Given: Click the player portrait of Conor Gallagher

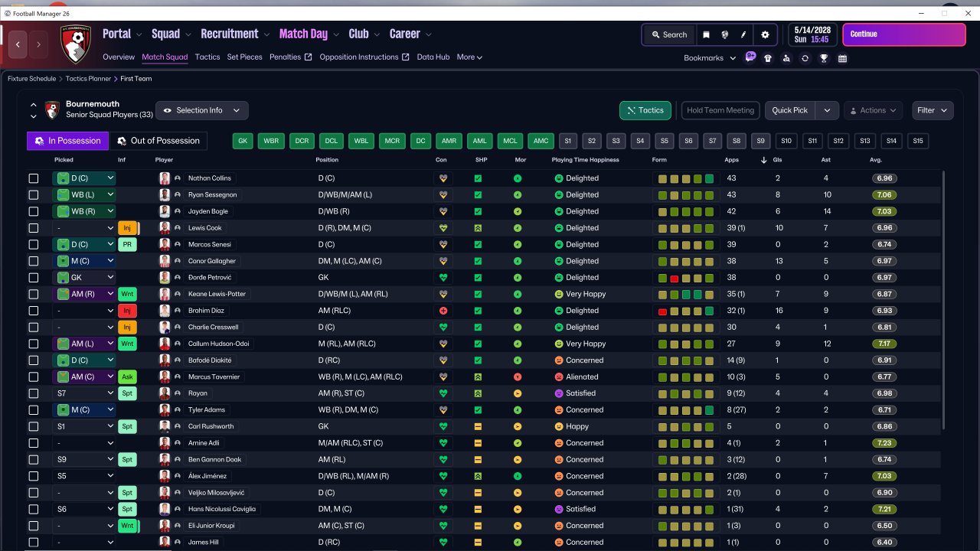Looking at the screenshot, I should tap(165, 261).
